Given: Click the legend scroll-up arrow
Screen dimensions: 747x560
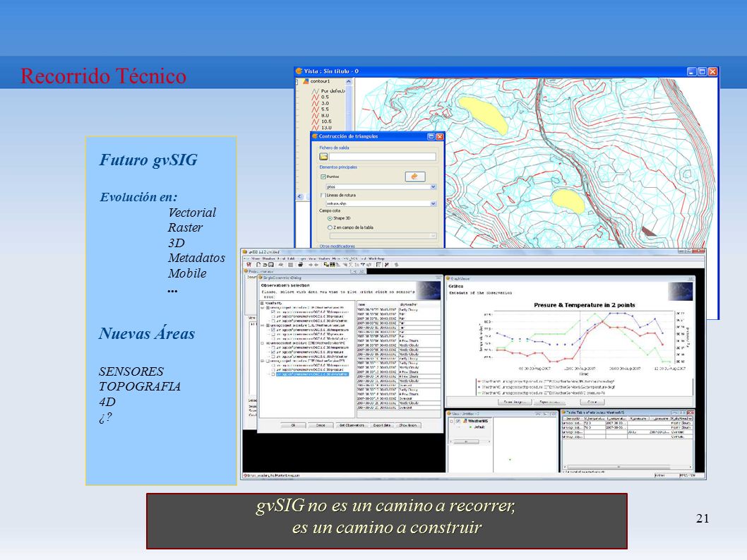Looking at the screenshot, I should 349,82.
